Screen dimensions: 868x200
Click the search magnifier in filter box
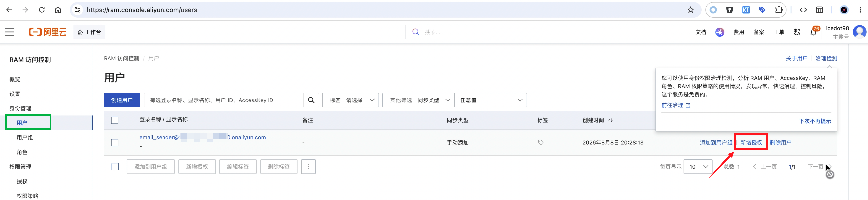point(311,100)
